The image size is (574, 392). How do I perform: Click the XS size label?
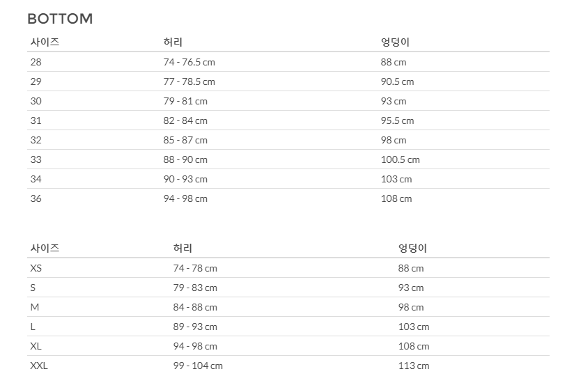click(36, 268)
